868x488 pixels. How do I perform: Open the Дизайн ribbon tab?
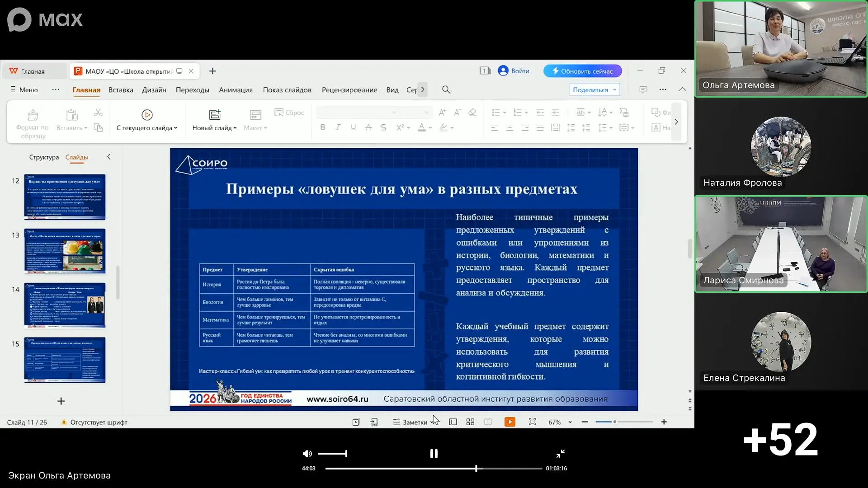(x=154, y=90)
